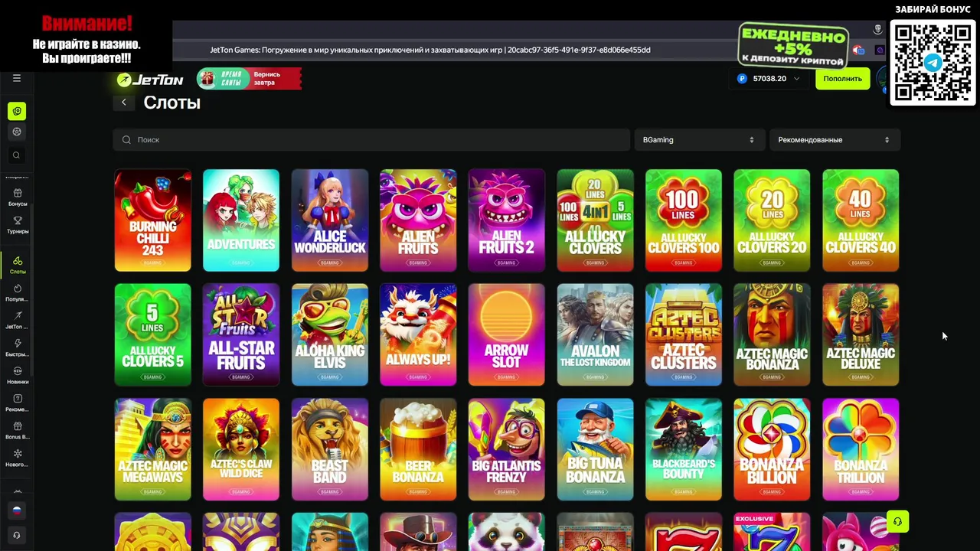Change language via the Russian flag icon
Screen dimensions: 980x551
pos(17,510)
